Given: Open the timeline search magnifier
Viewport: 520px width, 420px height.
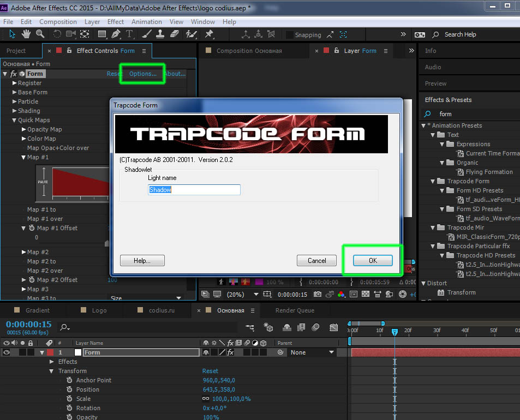Looking at the screenshot, I should 64,327.
